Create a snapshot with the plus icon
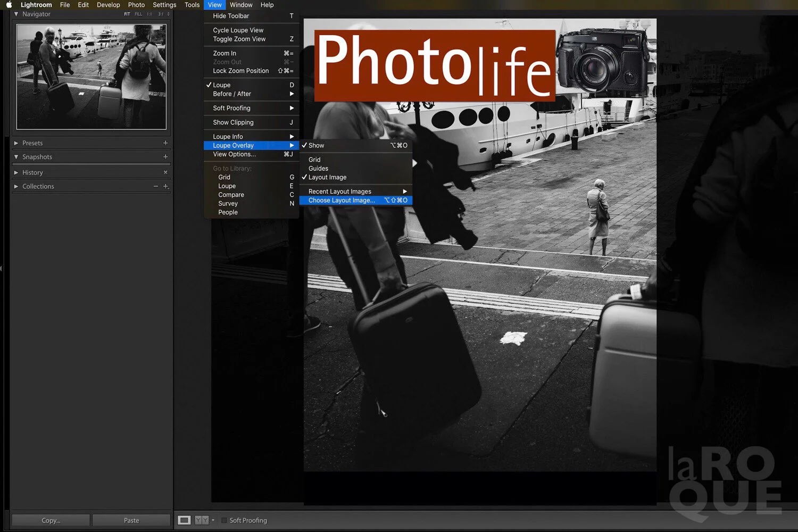798x532 pixels. point(165,157)
